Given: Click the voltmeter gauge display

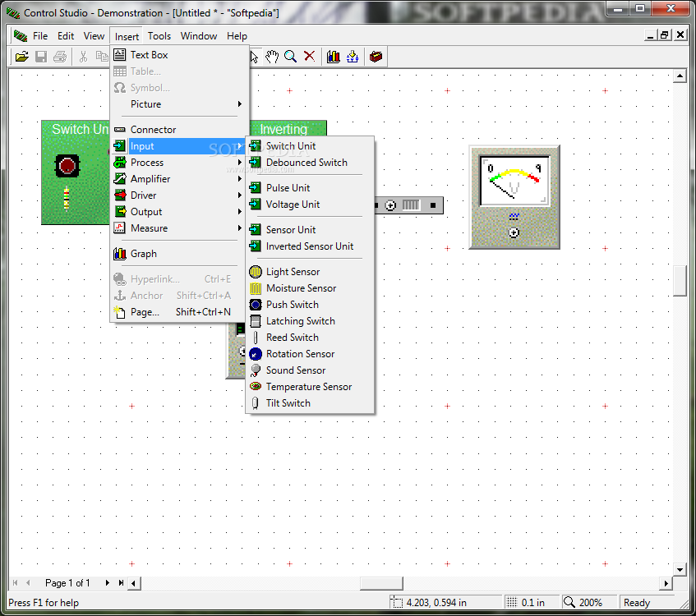Looking at the screenshot, I should pos(514,181).
